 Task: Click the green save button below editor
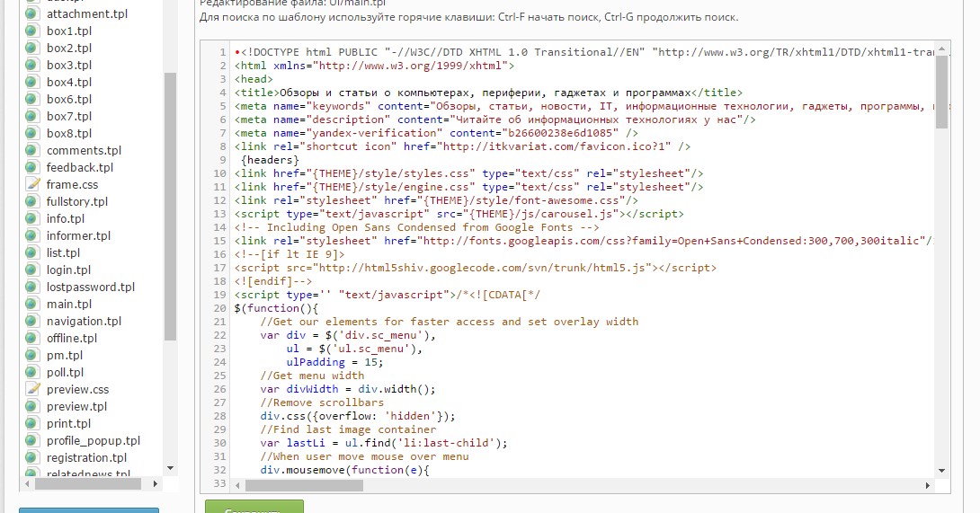click(254, 507)
